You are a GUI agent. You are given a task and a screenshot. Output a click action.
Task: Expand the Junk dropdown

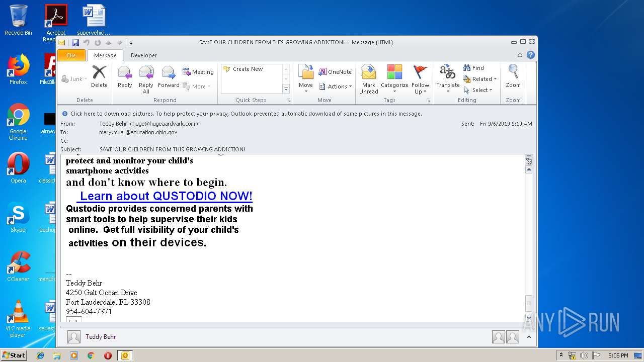click(x=74, y=79)
